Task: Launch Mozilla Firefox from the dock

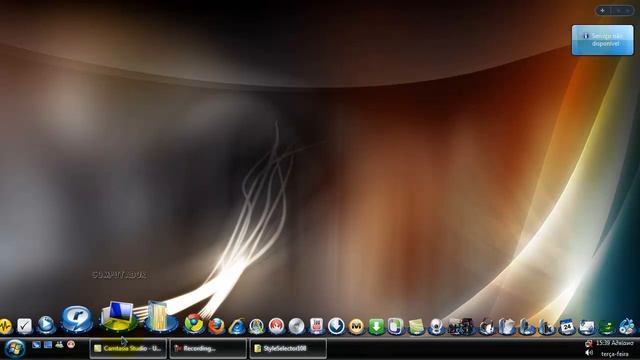Action: point(216,326)
